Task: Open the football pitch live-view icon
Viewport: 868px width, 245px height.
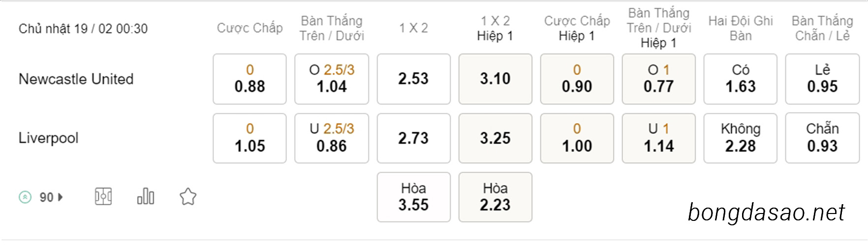Action: coord(103,197)
